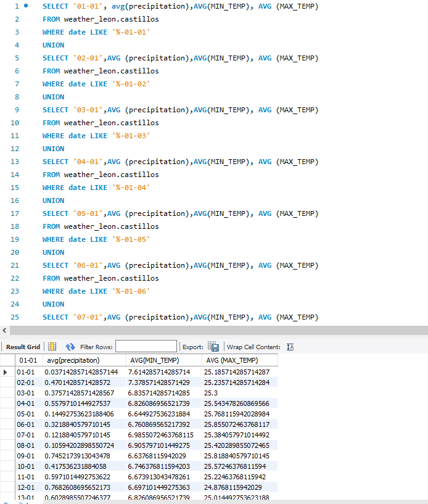Screen dimensions: 428x504
Task: Place cursor on line 4 UNION keyword
Action: pos(53,45)
